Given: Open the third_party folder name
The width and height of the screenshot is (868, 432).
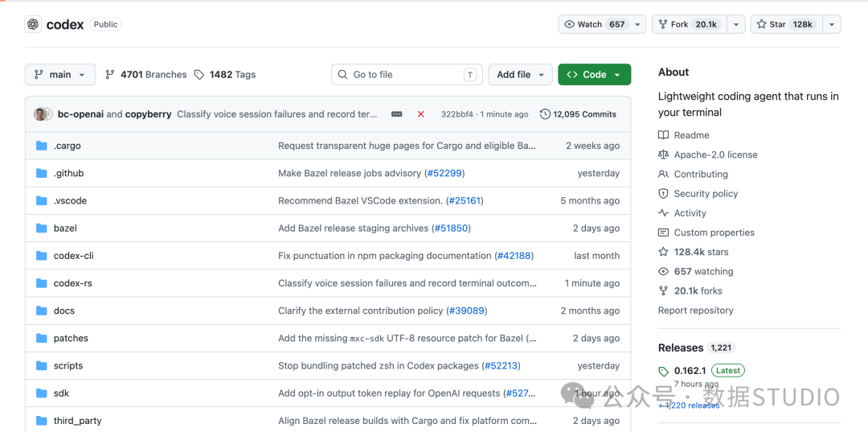Looking at the screenshot, I should point(77,421).
